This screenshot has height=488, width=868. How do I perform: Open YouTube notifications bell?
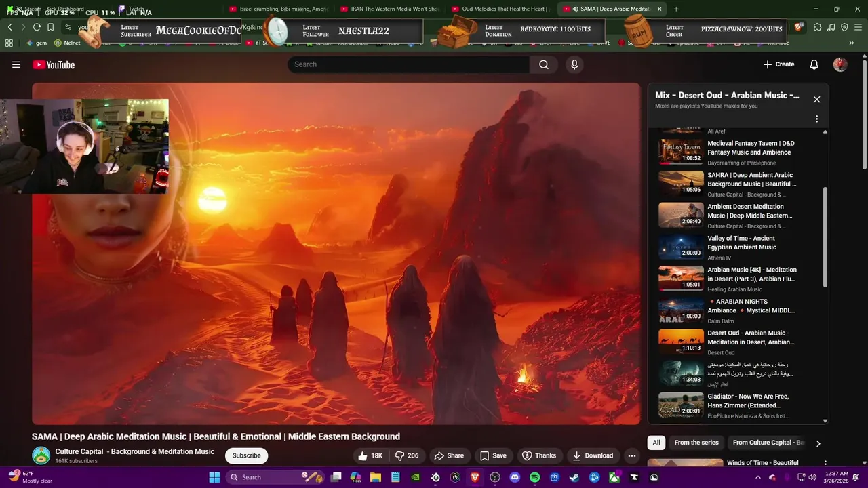pyautogui.click(x=814, y=64)
